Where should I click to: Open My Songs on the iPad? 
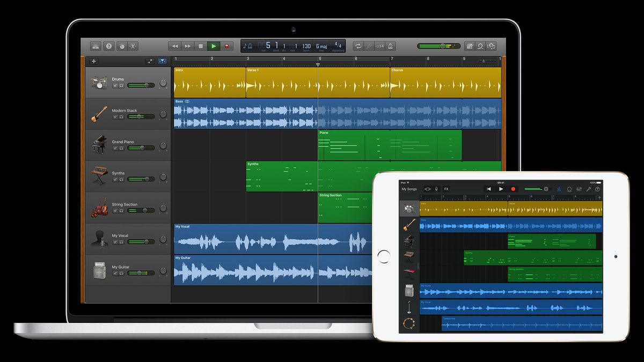(409, 189)
